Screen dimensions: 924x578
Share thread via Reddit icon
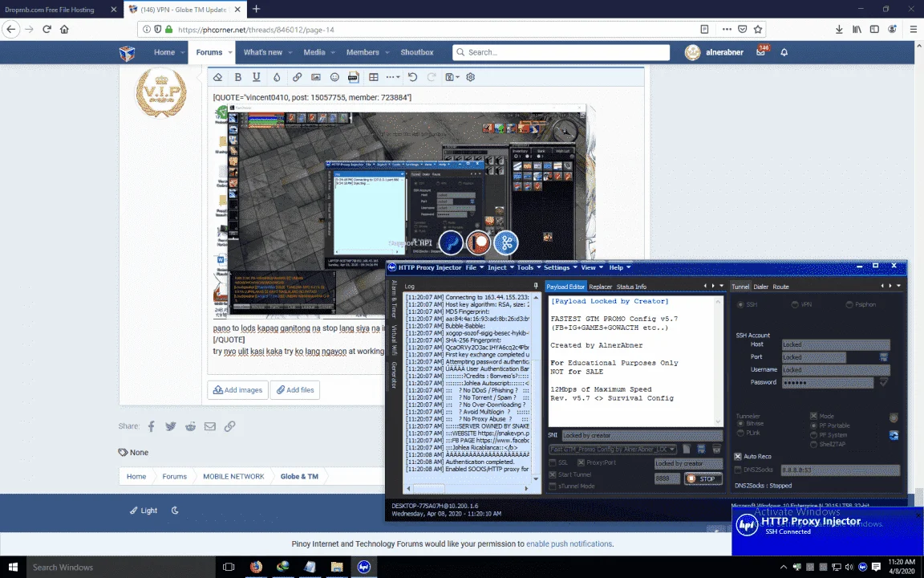pos(190,426)
